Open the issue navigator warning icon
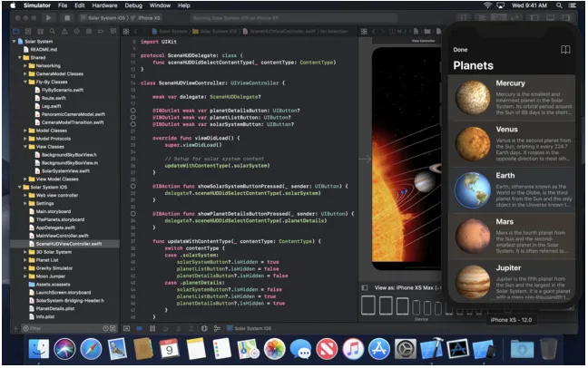 (64, 32)
